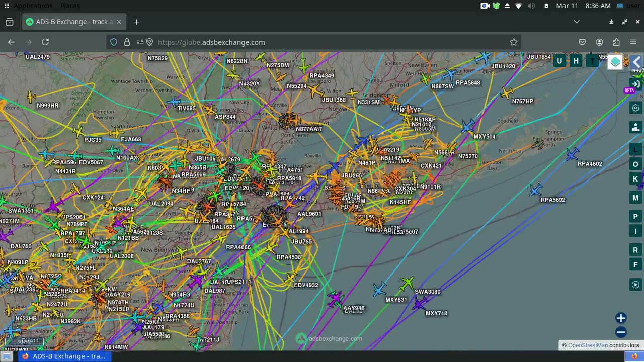Toggle the T map button
Screen dimensions: 644x362
592,61
